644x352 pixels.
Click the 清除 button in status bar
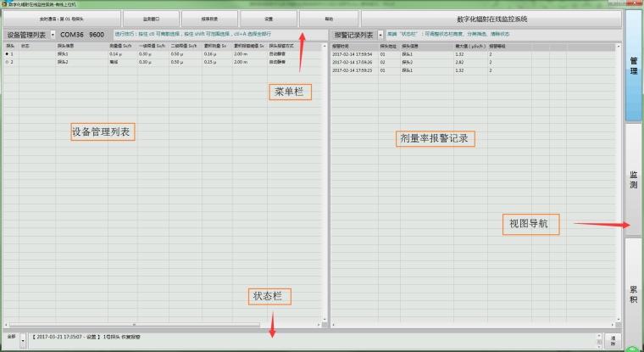point(613,338)
